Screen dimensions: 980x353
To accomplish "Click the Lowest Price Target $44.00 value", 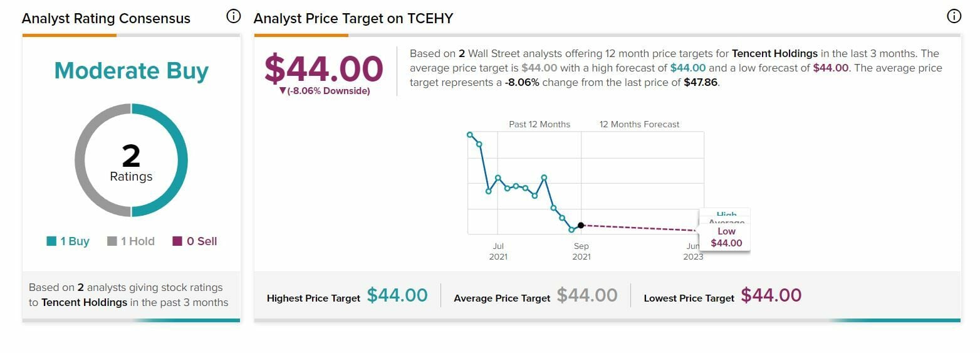I will (x=771, y=295).
